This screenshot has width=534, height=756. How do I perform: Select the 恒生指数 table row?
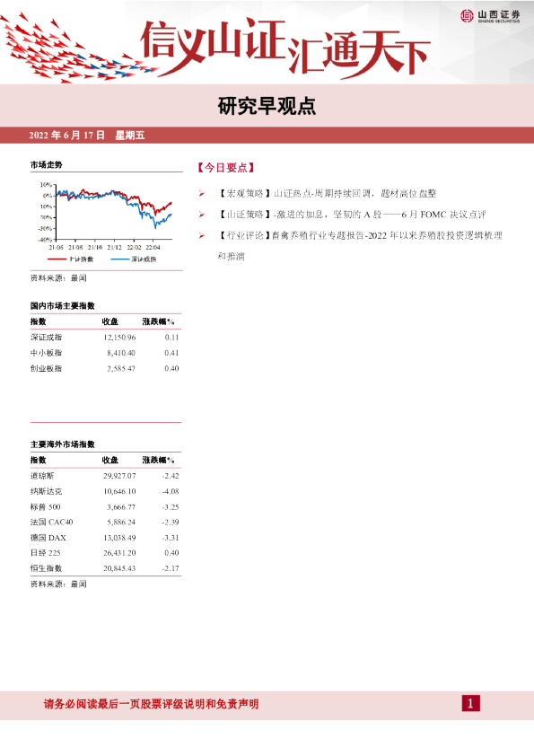click(x=105, y=568)
